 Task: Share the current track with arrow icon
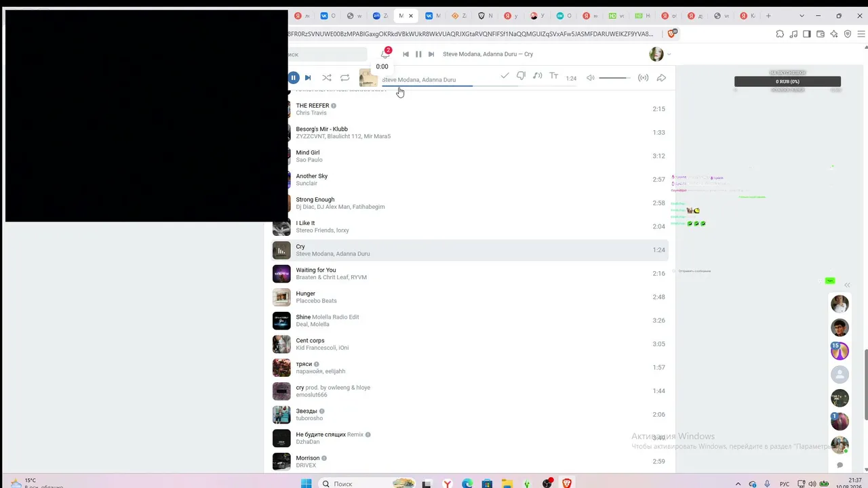click(661, 78)
